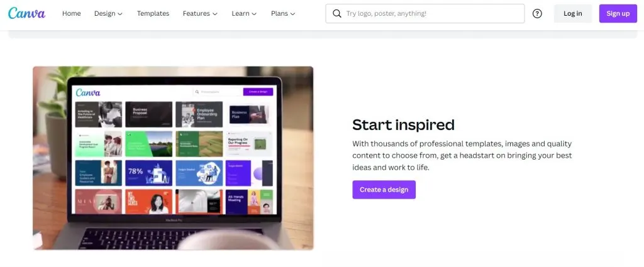Click the purple Sign up button
Viewport: 644px width, 267px height.
tap(618, 14)
